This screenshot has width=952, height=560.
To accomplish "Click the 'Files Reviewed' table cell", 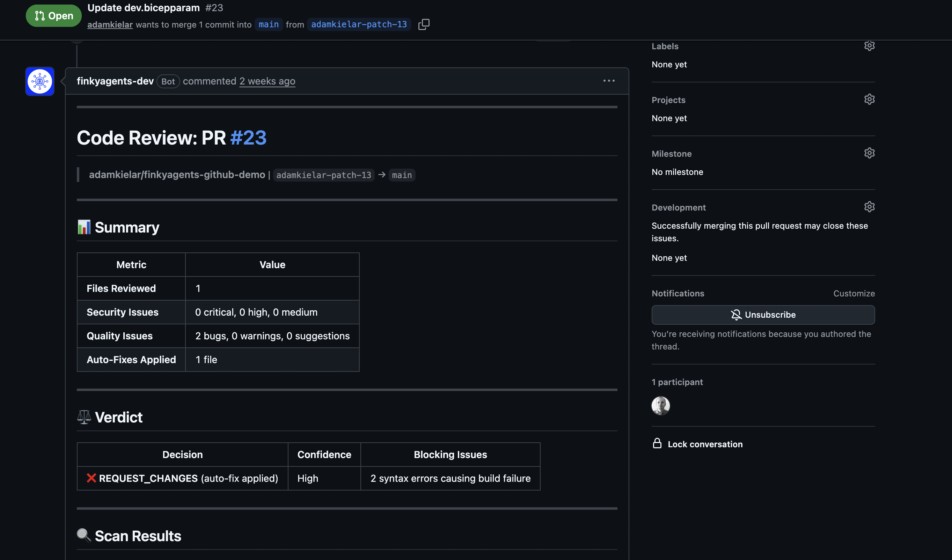I will (131, 288).
